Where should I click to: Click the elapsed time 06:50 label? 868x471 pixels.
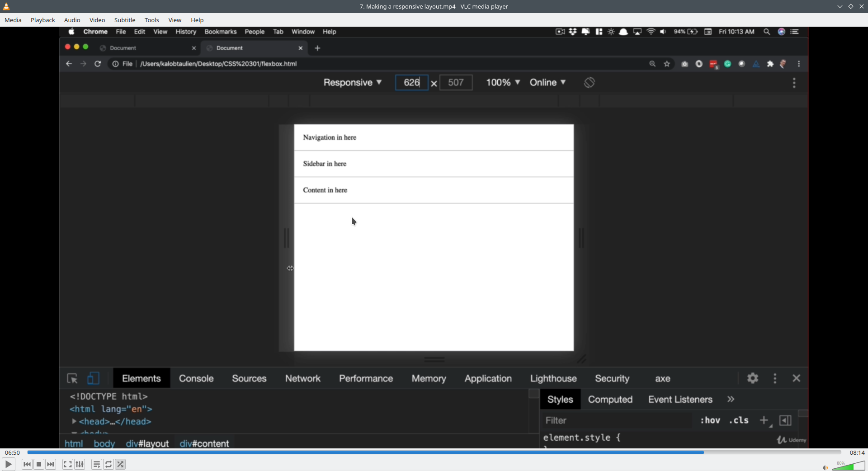12,452
